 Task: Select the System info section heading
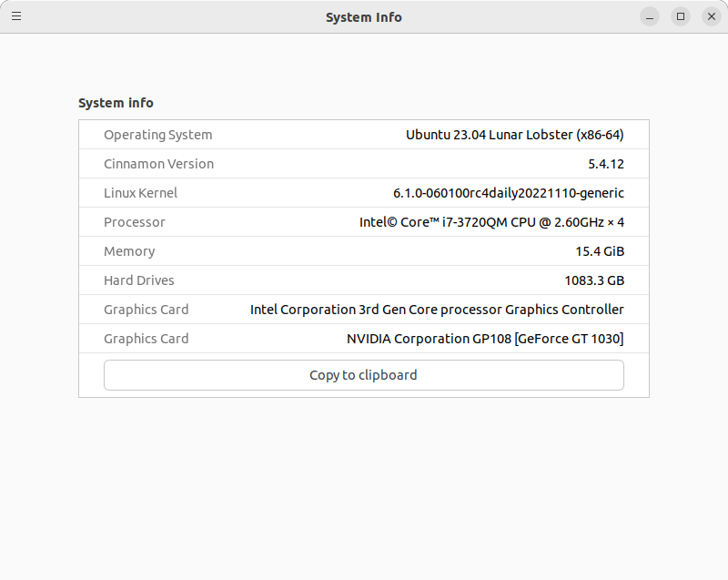point(116,103)
